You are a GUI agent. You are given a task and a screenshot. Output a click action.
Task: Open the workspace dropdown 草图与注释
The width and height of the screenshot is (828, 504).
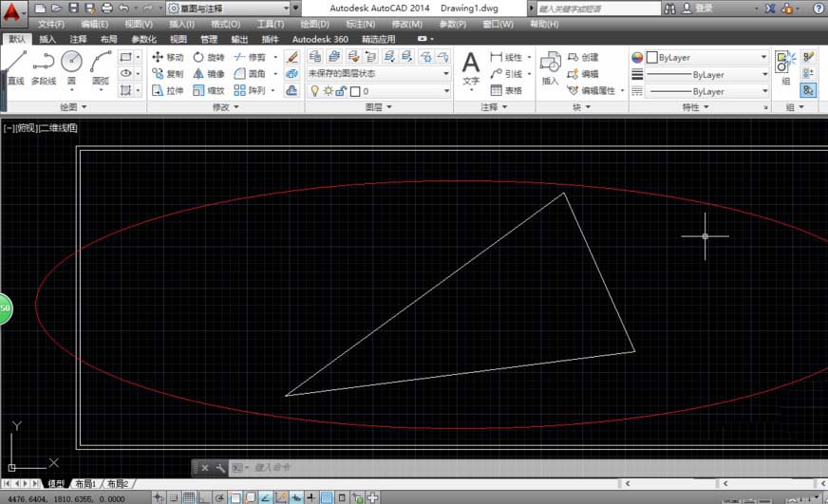[x=229, y=8]
